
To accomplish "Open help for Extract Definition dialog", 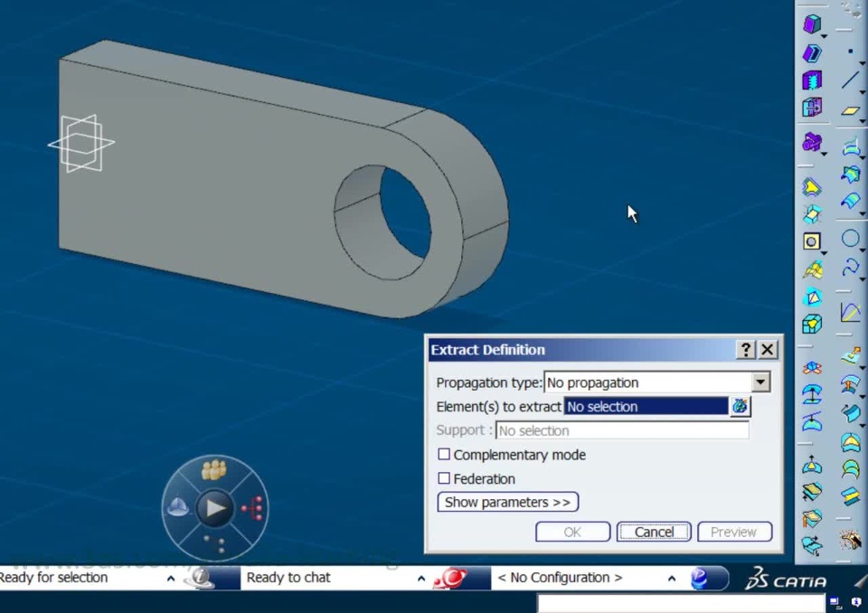I will point(745,349).
